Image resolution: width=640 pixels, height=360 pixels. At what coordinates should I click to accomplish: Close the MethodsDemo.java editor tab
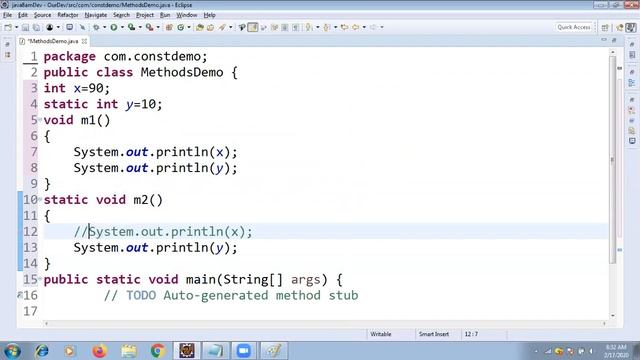pos(84,41)
